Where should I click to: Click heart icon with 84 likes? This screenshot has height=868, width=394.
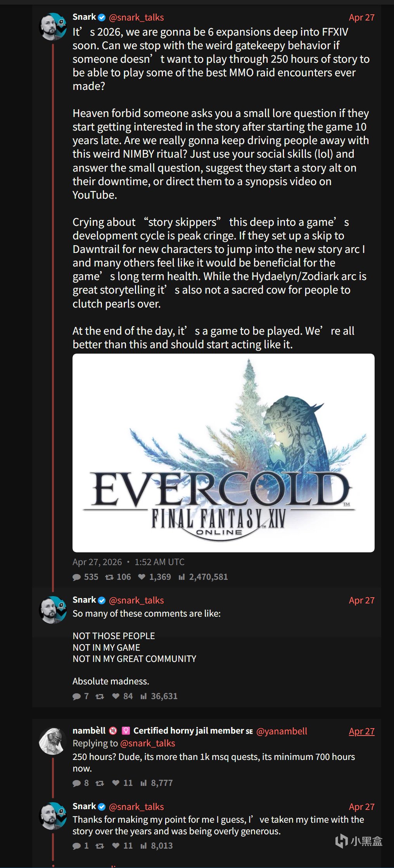click(x=116, y=696)
